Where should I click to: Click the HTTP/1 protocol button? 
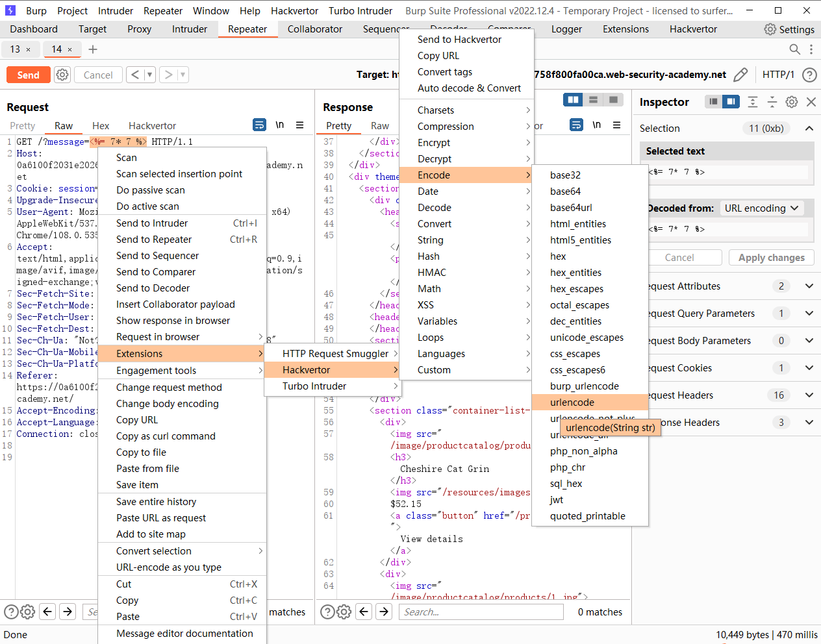(x=778, y=75)
